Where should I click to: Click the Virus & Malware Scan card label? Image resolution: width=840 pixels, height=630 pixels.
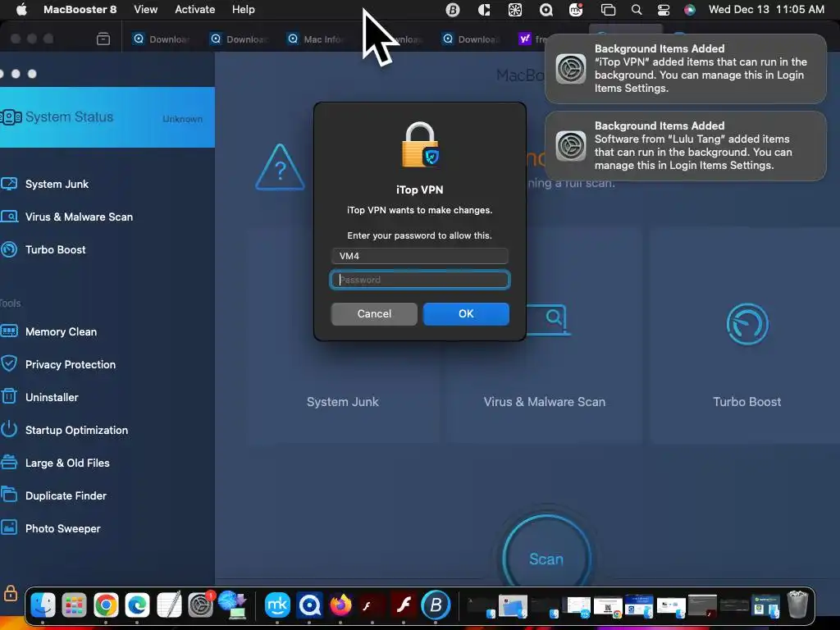[545, 402]
